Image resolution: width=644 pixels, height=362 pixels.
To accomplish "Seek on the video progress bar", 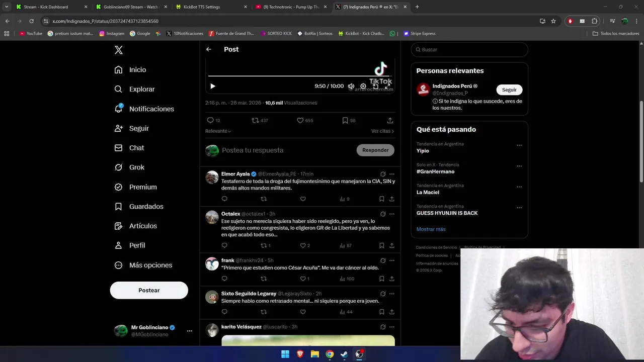I will click(x=300, y=76).
